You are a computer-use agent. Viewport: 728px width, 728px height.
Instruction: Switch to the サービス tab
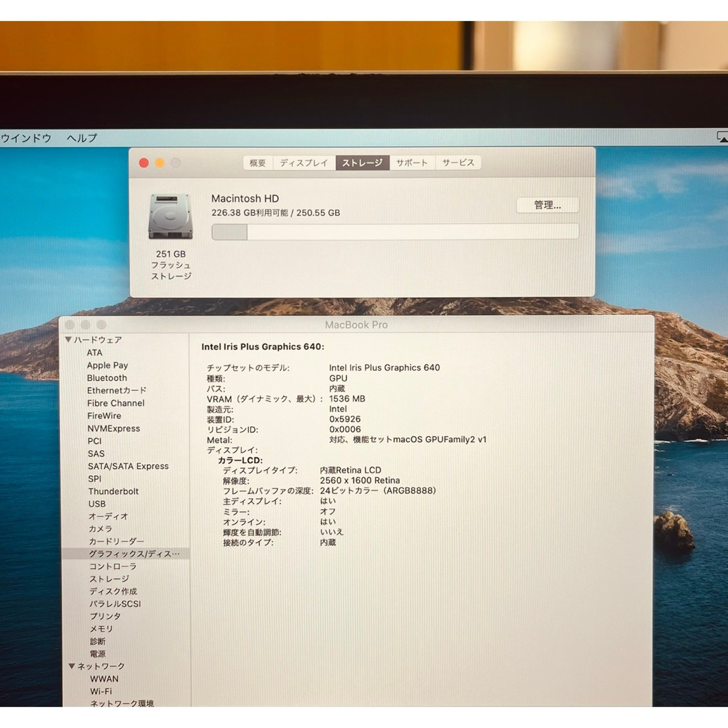click(x=458, y=163)
